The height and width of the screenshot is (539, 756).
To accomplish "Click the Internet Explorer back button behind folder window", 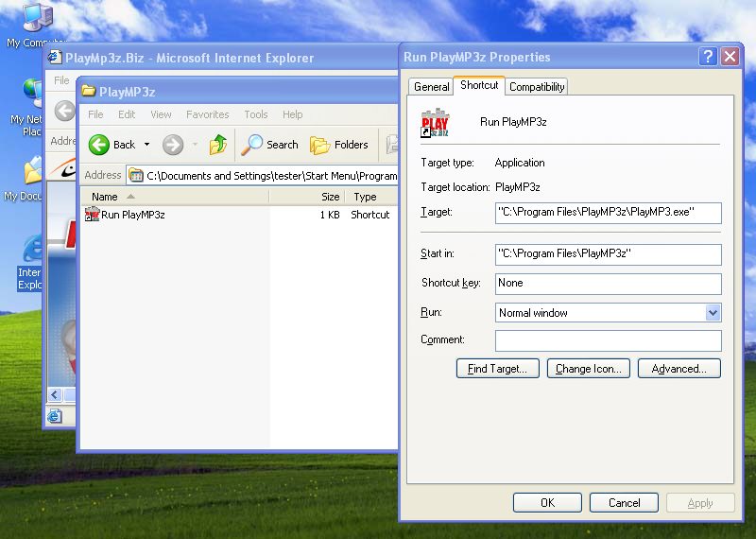I will (x=64, y=111).
